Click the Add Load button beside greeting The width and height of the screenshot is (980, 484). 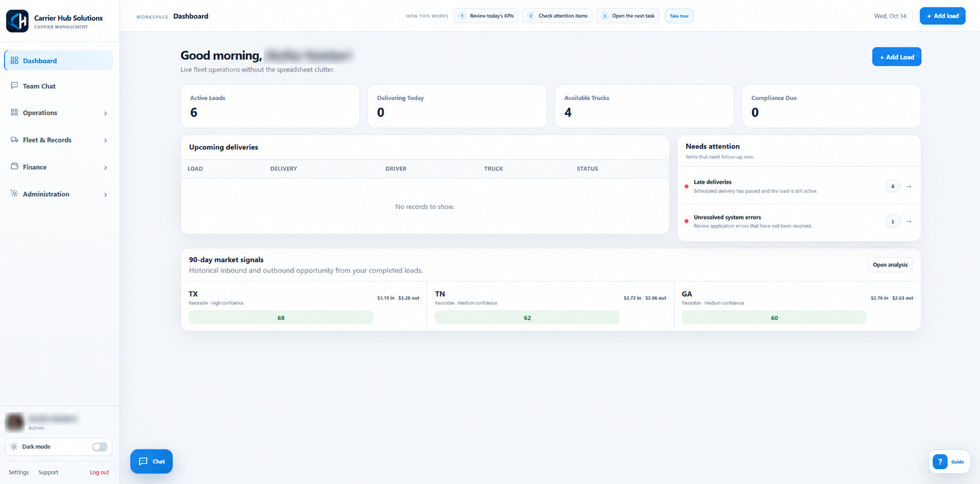[x=897, y=57]
